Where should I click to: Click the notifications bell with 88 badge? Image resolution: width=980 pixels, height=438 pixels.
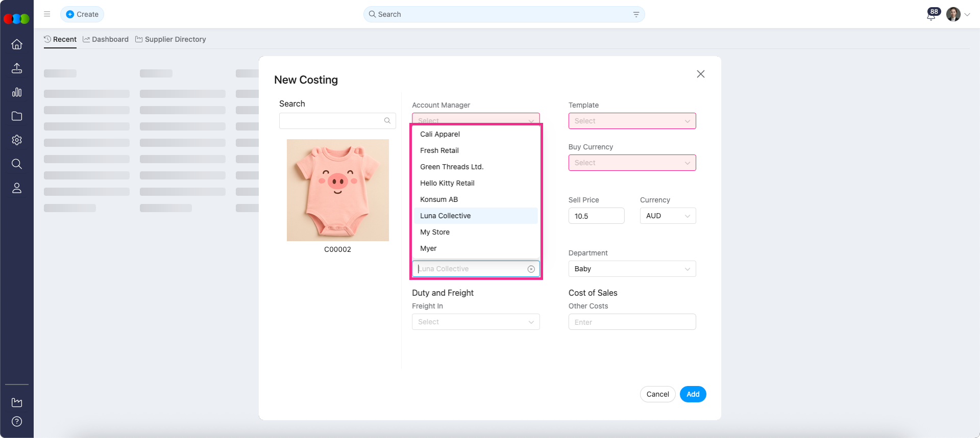[x=931, y=15]
